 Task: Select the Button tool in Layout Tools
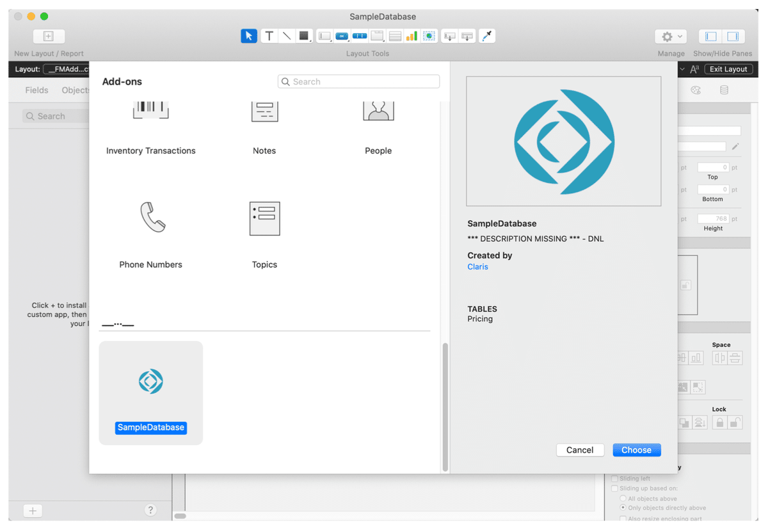point(342,36)
